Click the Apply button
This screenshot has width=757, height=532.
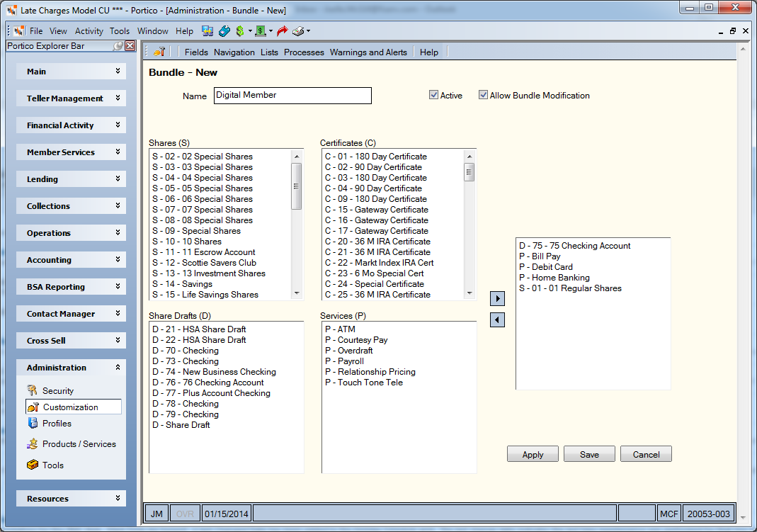click(533, 454)
